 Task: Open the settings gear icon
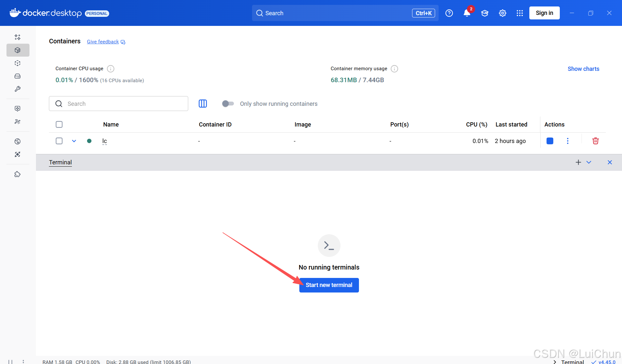click(x=502, y=13)
